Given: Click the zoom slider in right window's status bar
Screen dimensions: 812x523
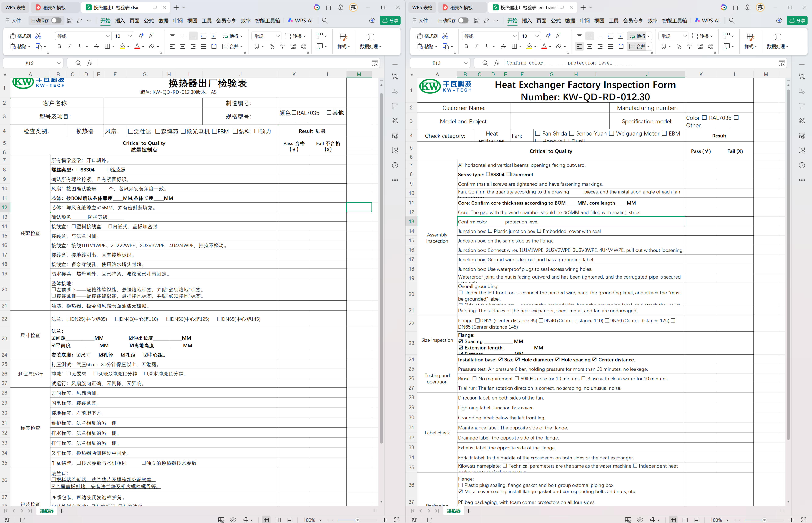Looking at the screenshot, I should (765, 520).
